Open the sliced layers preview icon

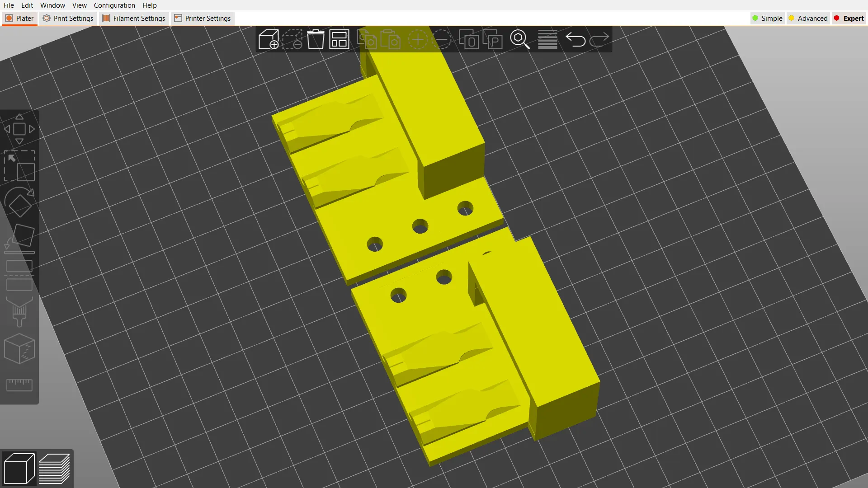55,468
